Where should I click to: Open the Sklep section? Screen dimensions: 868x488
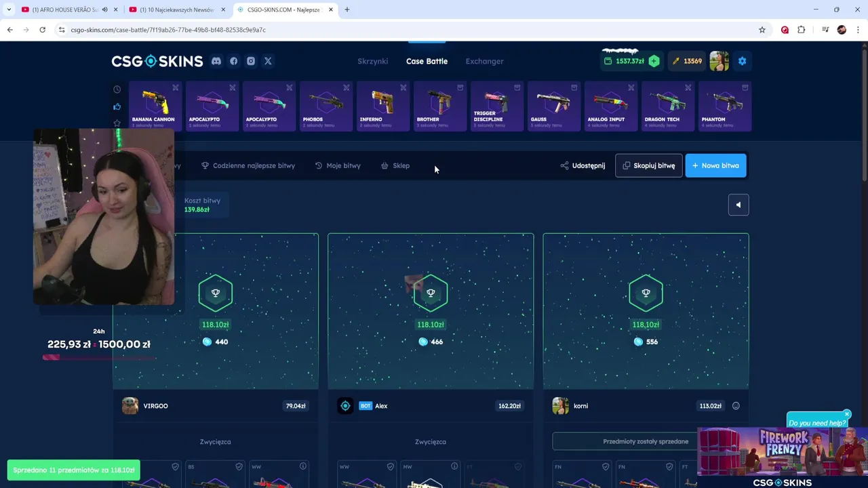395,165
